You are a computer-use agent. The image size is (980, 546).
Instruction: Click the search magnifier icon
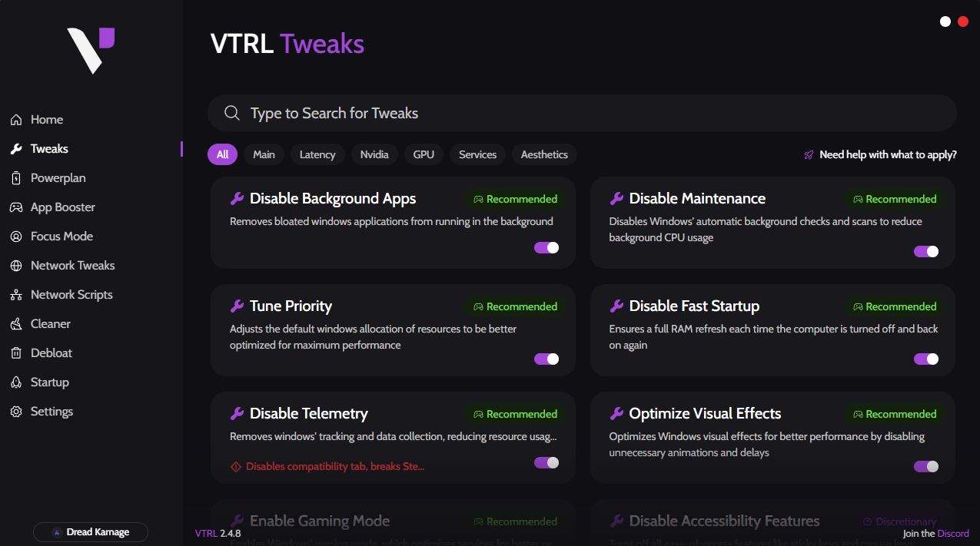[232, 114]
